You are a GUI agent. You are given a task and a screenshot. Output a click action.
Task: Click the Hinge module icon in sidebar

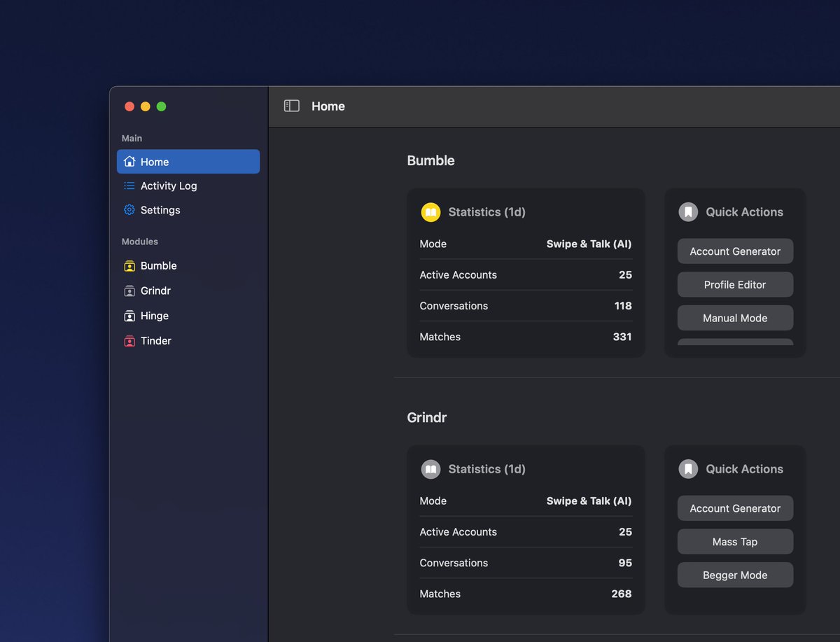click(x=129, y=316)
